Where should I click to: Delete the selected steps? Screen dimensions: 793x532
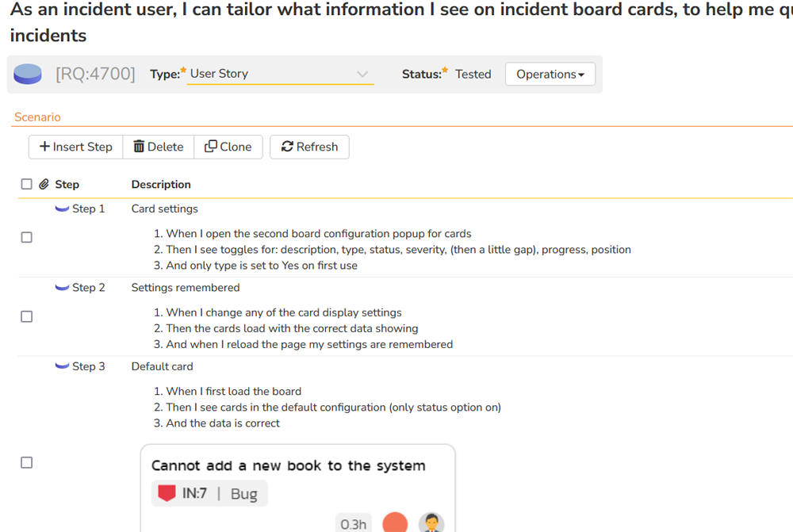159,147
